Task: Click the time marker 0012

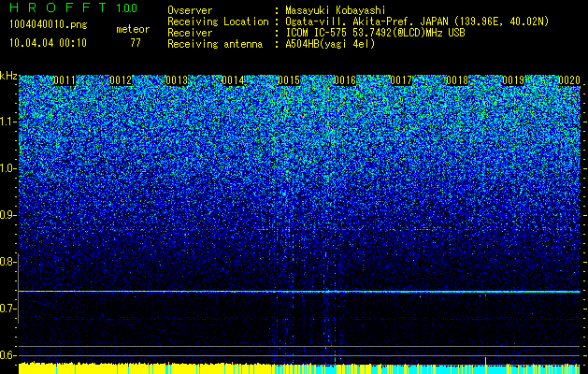Action: click(121, 80)
